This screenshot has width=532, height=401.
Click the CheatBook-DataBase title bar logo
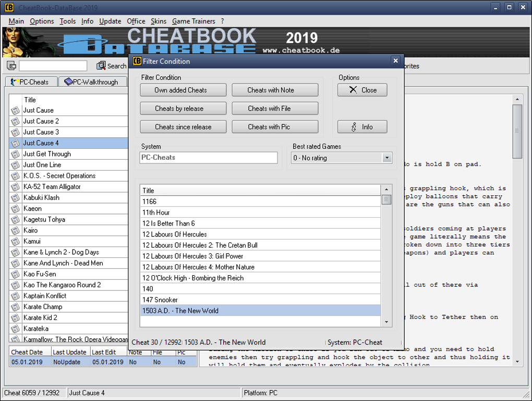pos(9,7)
